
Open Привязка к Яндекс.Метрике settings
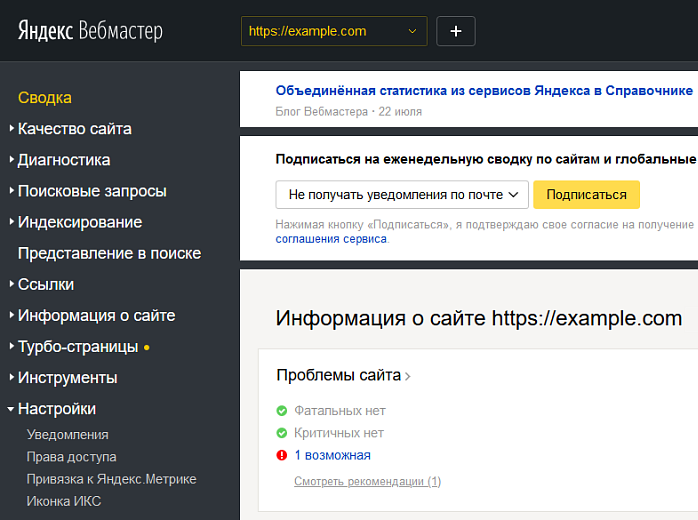(x=111, y=479)
